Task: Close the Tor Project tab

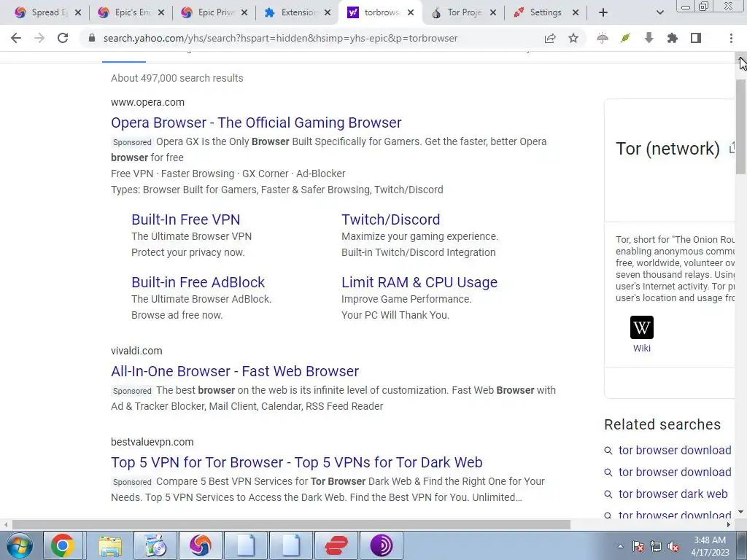Action: (493, 13)
